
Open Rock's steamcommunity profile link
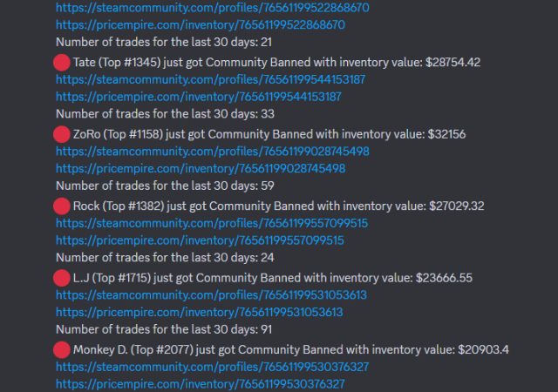[212, 224]
